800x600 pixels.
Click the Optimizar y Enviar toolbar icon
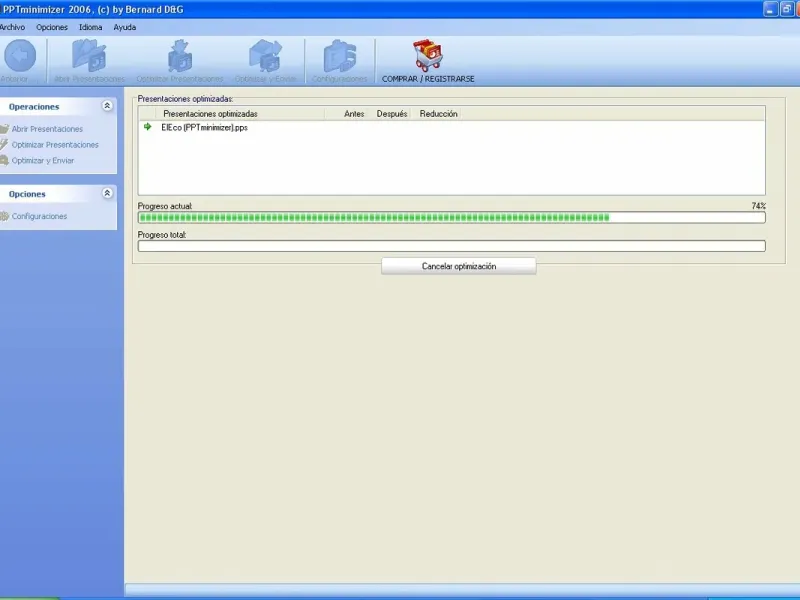coord(265,56)
